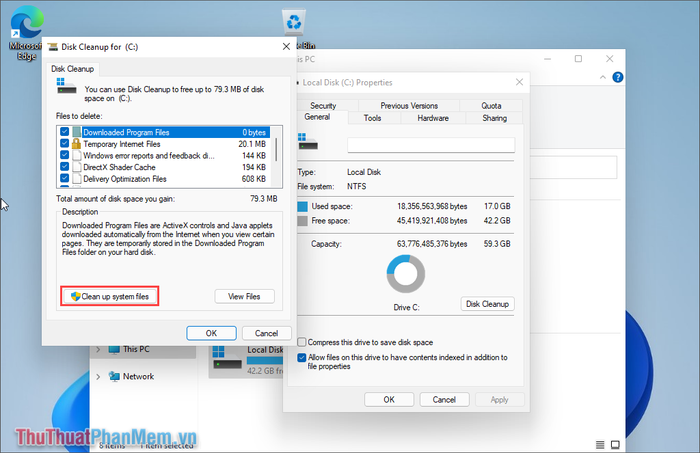Screen dimensions: 700x453
Task: Click the drive label input field
Action: point(431,145)
